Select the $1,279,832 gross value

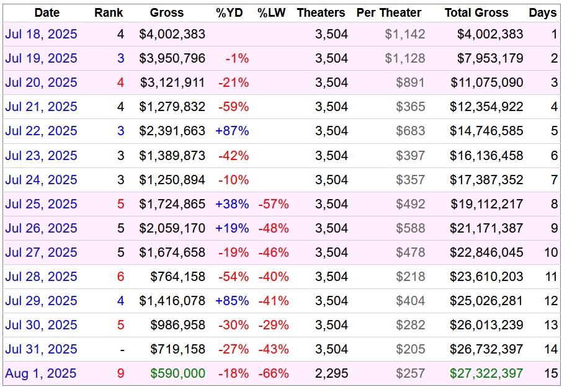point(172,107)
